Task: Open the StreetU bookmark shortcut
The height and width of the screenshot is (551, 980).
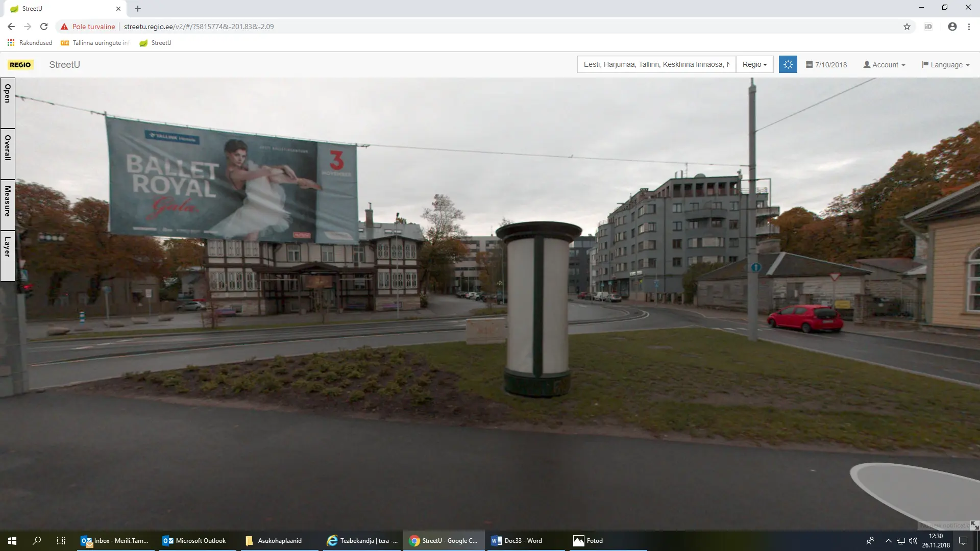Action: coord(156,43)
